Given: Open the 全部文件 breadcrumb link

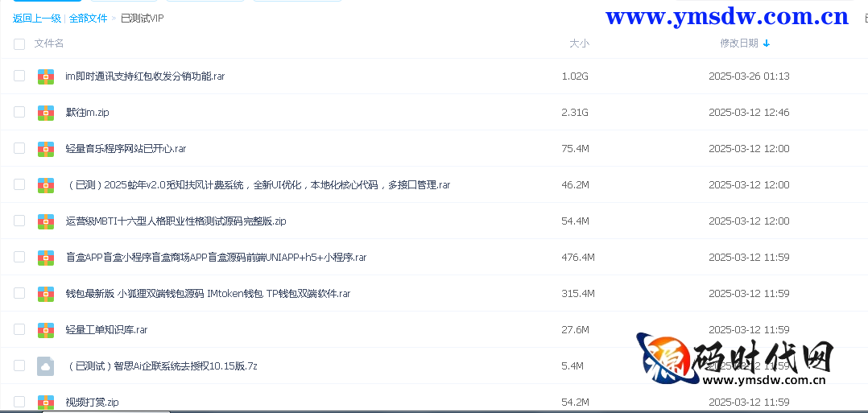Looking at the screenshot, I should (x=88, y=18).
